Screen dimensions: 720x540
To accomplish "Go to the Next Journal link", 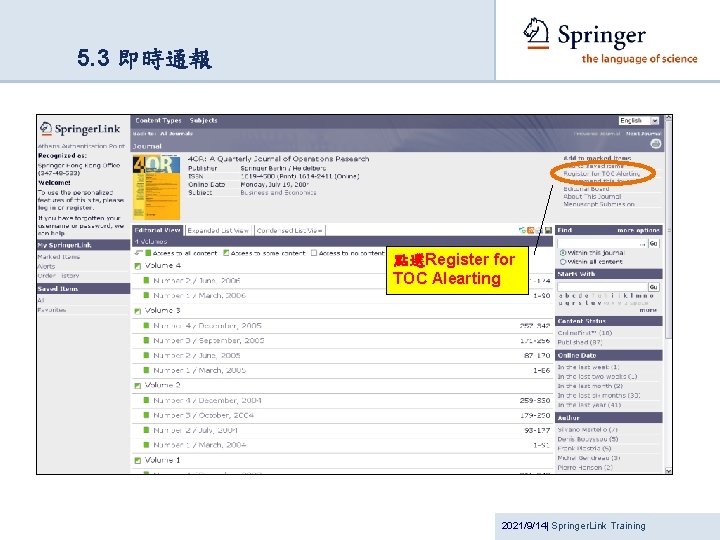I will pos(643,134).
